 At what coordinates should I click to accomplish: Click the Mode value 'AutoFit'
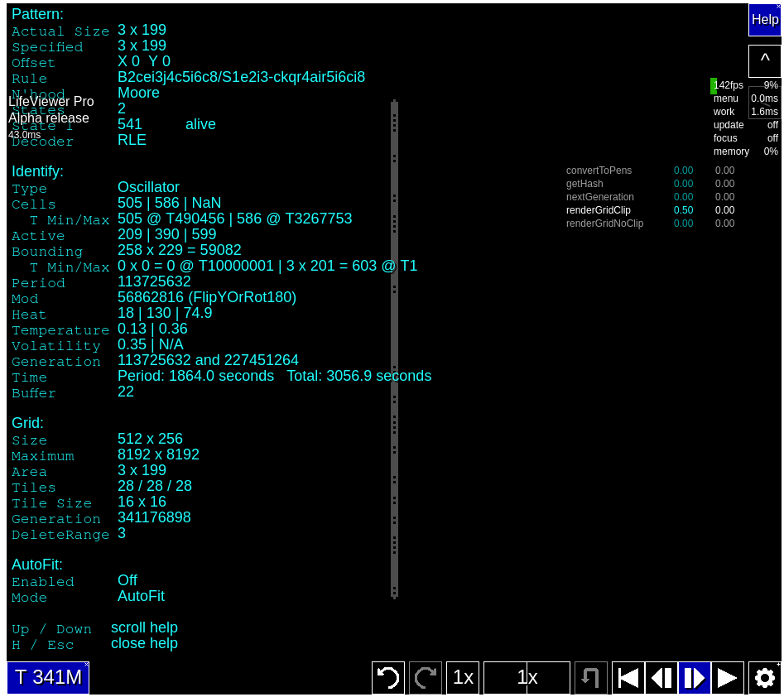point(141,596)
